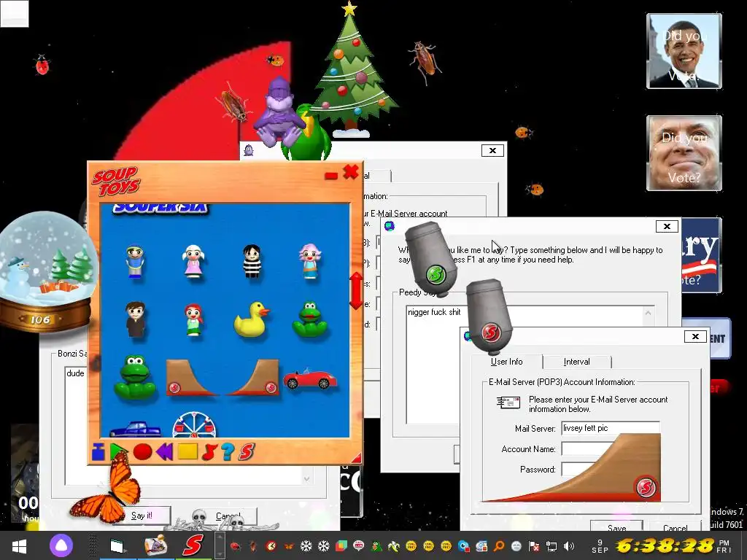
Task: Click the purple Bonzi gorilla character
Action: 279,112
